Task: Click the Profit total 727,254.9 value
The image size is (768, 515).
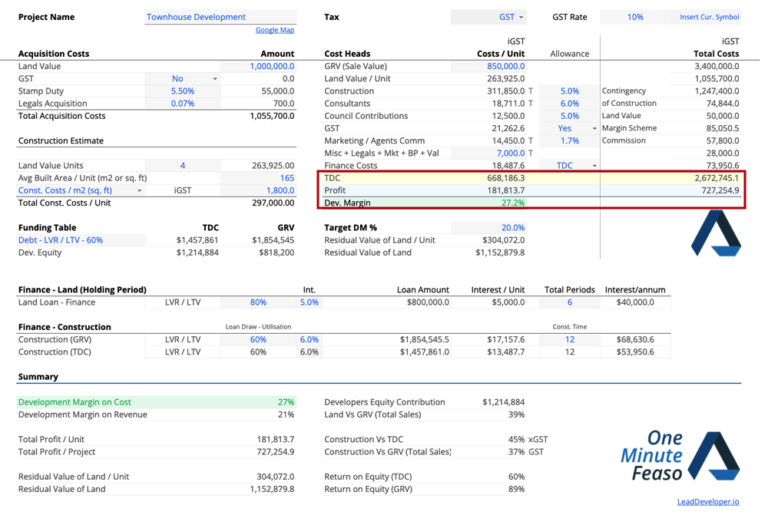Action: 720,191
